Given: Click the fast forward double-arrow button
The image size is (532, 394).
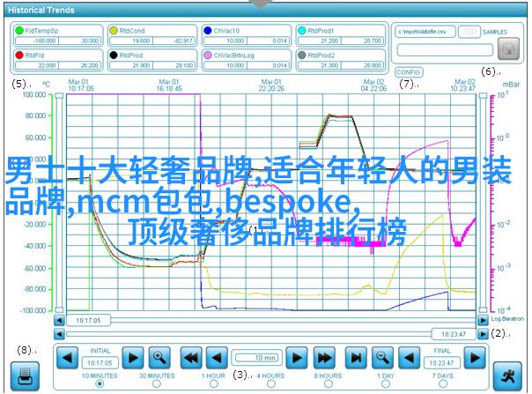Looking at the screenshot, I should click(324, 358).
